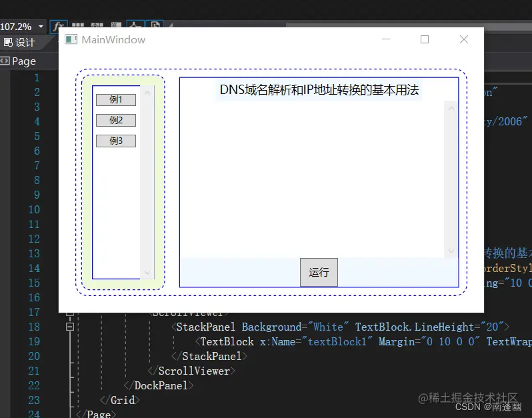Toggle the snap to gridlines icon
532x418 pixels.
97,25
